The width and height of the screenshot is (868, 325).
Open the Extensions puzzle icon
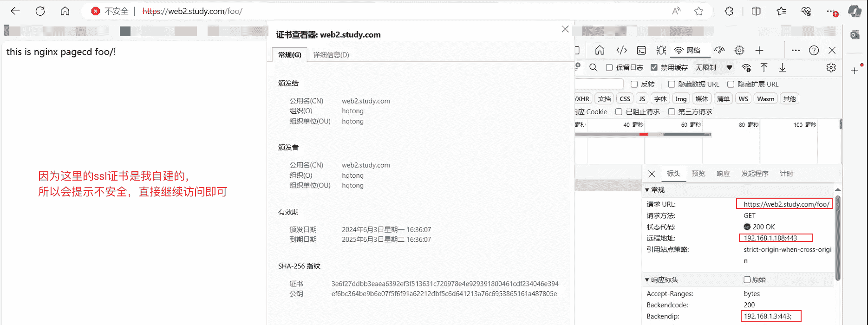click(x=729, y=11)
